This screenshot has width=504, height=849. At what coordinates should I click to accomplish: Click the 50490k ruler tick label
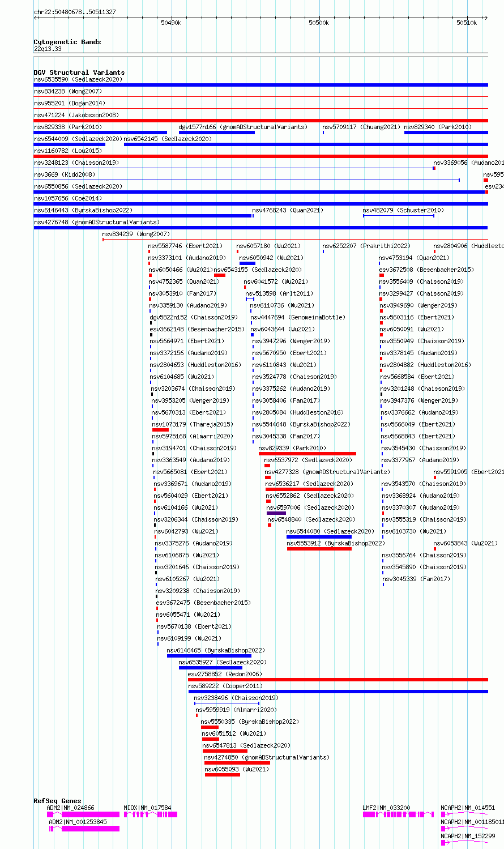point(171,23)
